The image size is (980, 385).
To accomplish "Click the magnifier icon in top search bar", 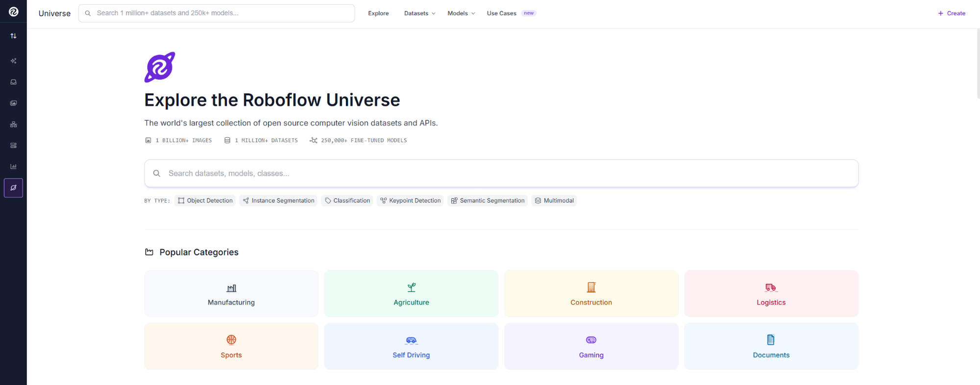I will 88,13.
